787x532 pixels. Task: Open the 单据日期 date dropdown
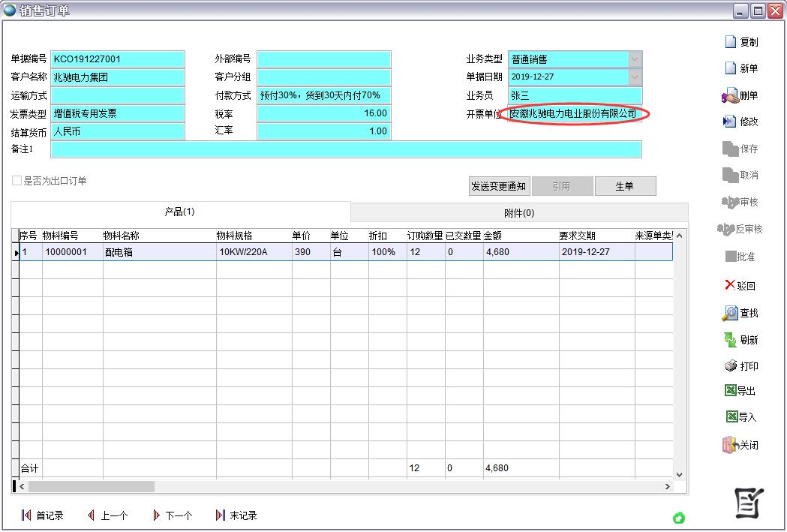coord(635,77)
